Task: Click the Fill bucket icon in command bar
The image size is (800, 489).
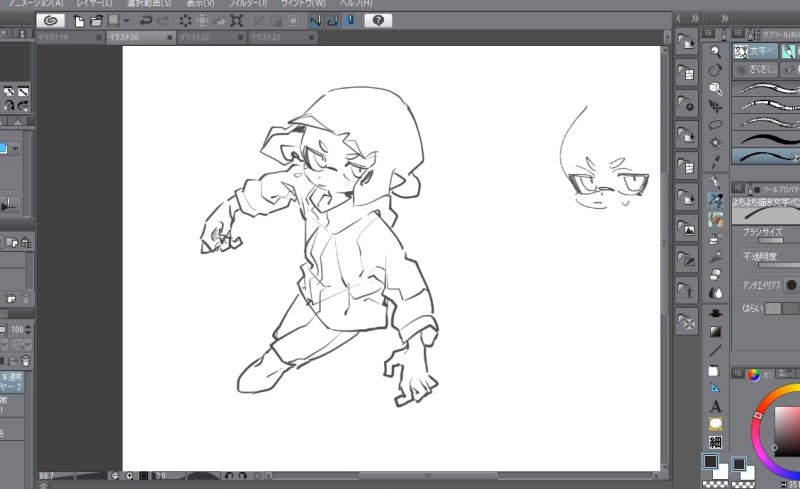Action: [x=219, y=21]
